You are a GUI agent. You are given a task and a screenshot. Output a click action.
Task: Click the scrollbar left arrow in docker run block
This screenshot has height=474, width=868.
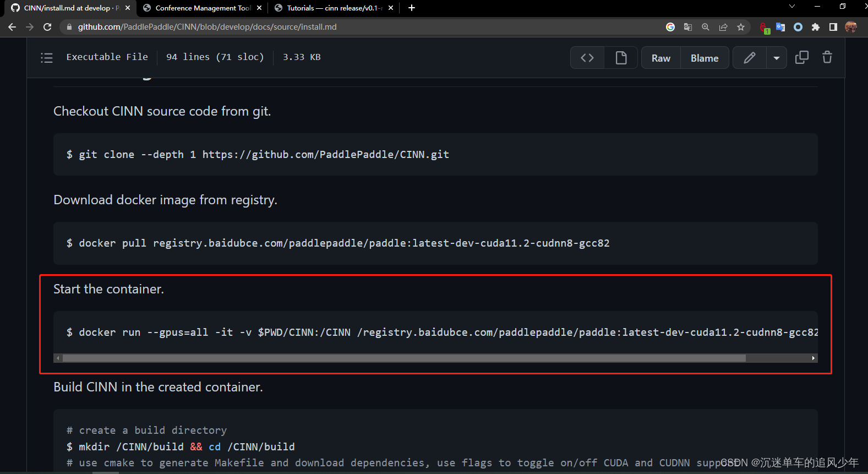coord(58,358)
